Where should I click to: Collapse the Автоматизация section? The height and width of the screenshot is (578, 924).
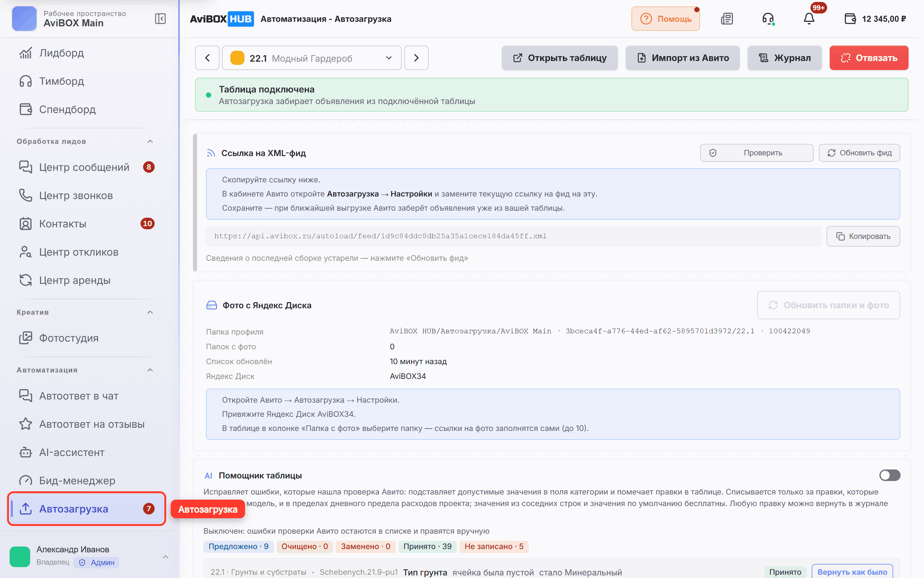coord(150,370)
